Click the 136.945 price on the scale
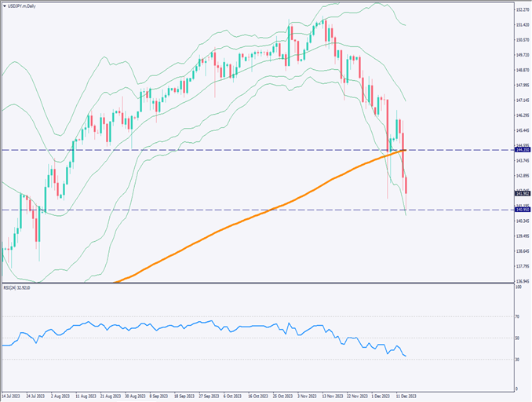This screenshot has width=532, height=402. [521, 280]
